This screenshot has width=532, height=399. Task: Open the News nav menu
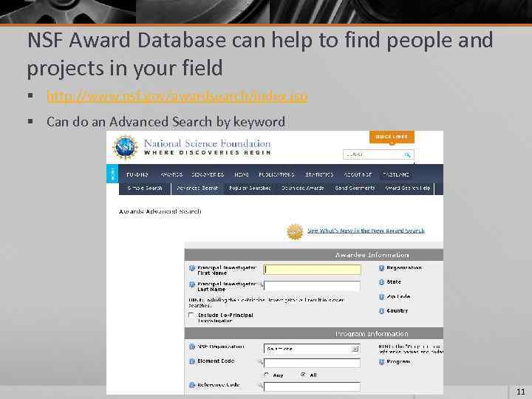(241, 174)
